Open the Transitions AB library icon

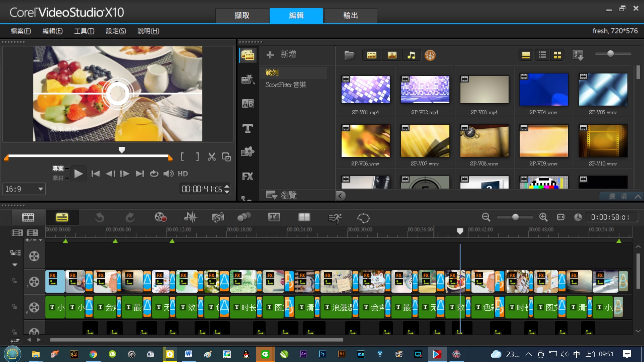[248, 104]
